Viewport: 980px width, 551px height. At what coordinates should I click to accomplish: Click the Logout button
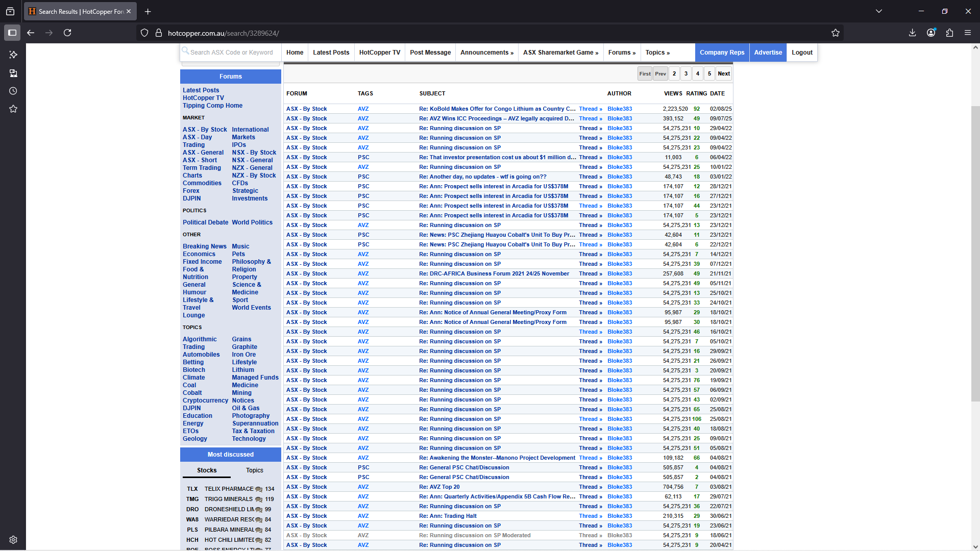pos(802,52)
